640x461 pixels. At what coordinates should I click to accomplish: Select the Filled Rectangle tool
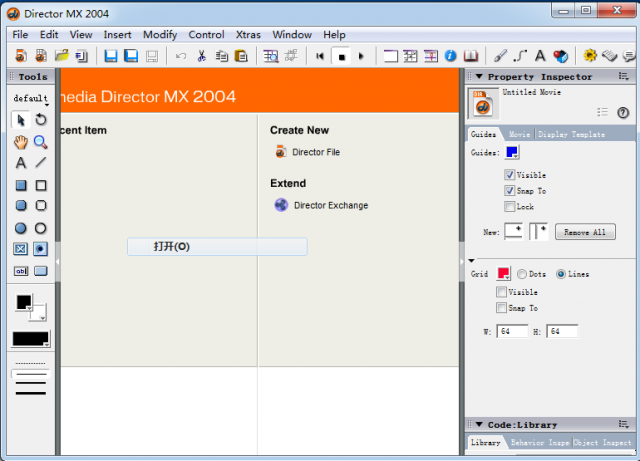coord(21,185)
